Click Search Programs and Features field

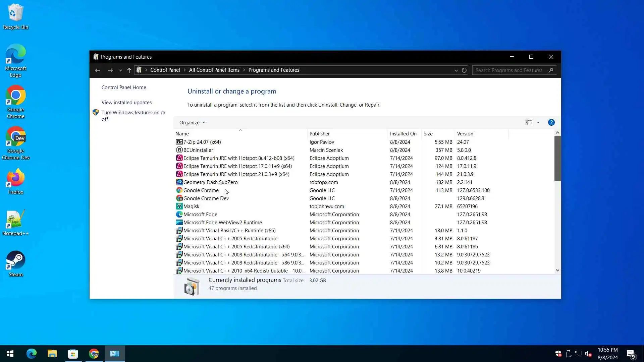pyautogui.click(x=508, y=70)
